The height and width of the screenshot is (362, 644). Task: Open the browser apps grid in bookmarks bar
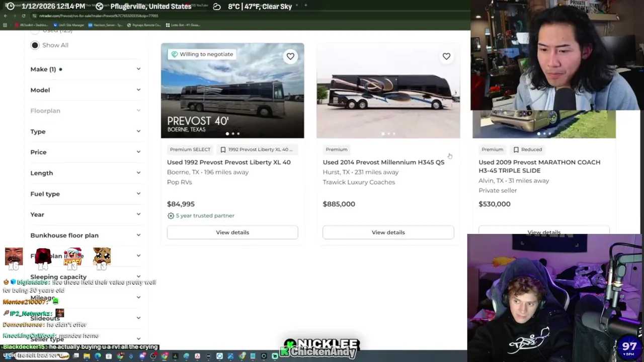pyautogui.click(x=5, y=25)
